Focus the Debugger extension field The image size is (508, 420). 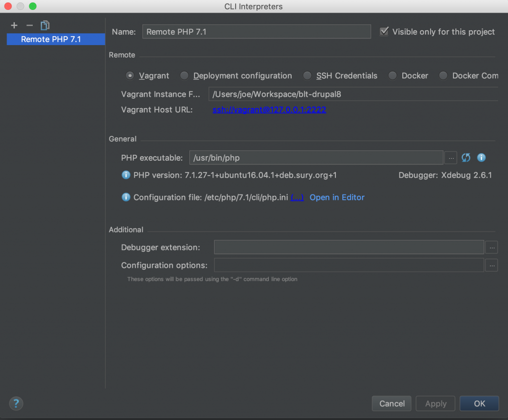(x=349, y=247)
